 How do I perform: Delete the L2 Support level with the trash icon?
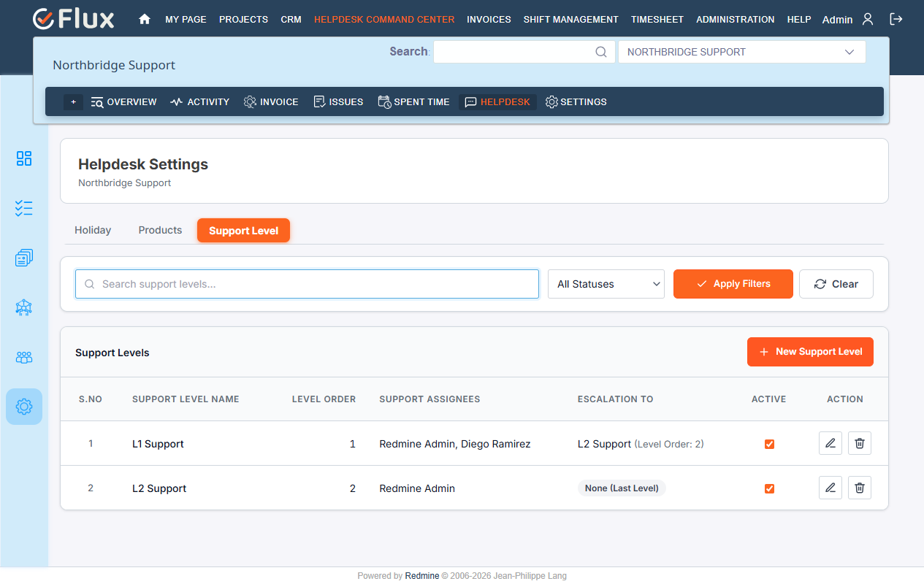pos(860,488)
